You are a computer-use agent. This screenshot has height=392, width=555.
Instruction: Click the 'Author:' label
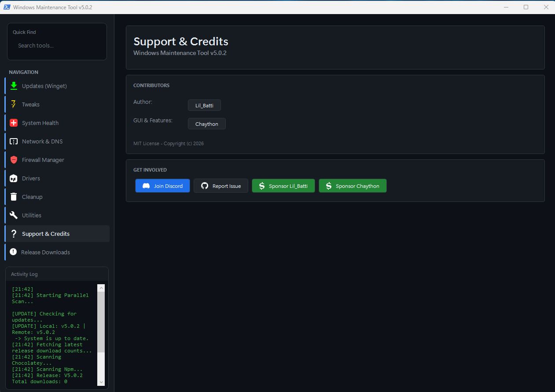click(143, 102)
